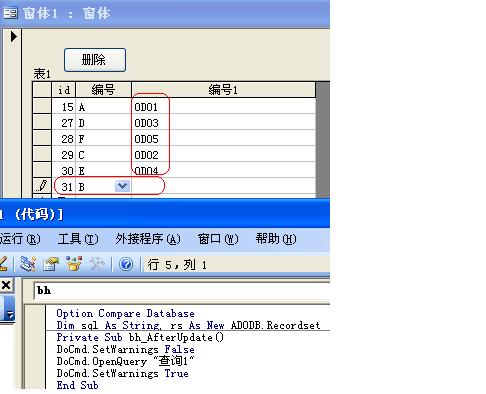The height and width of the screenshot is (394, 486).
Task: Click the DoCmd.SetWarnings True line
Action: coord(122,373)
